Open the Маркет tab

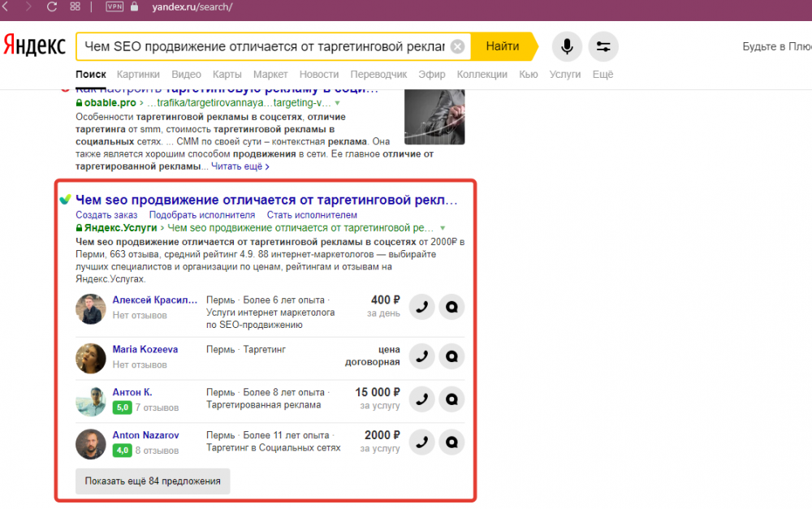pos(270,75)
